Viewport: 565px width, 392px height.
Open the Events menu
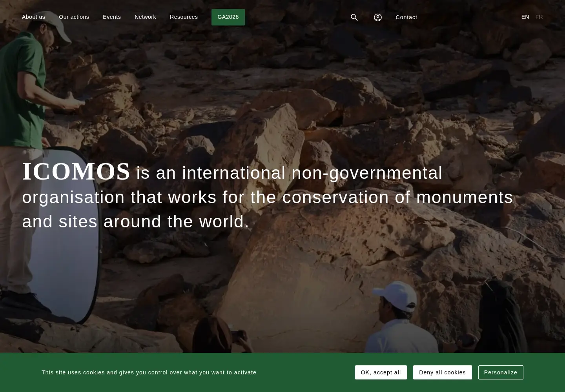(112, 17)
